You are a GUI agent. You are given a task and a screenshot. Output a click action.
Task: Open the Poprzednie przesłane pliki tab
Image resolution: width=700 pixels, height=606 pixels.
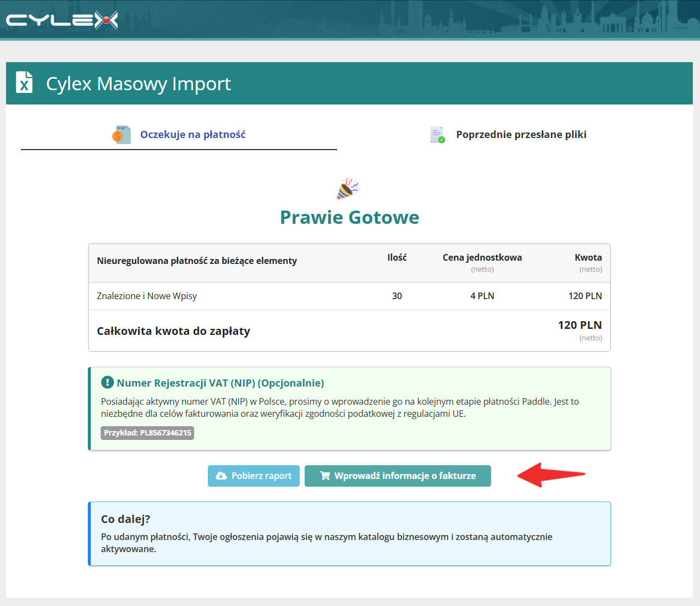pyautogui.click(x=508, y=135)
